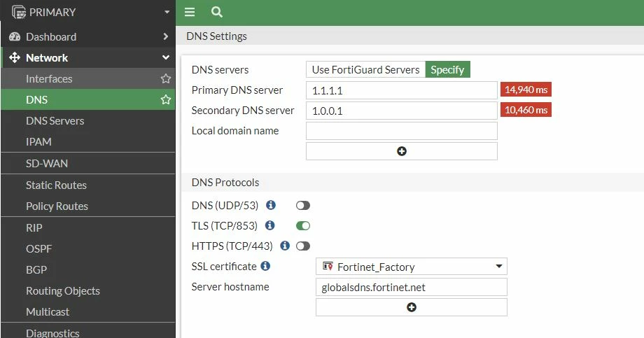Click the Server hostname field
The width and height of the screenshot is (644, 338).
[x=412, y=287]
